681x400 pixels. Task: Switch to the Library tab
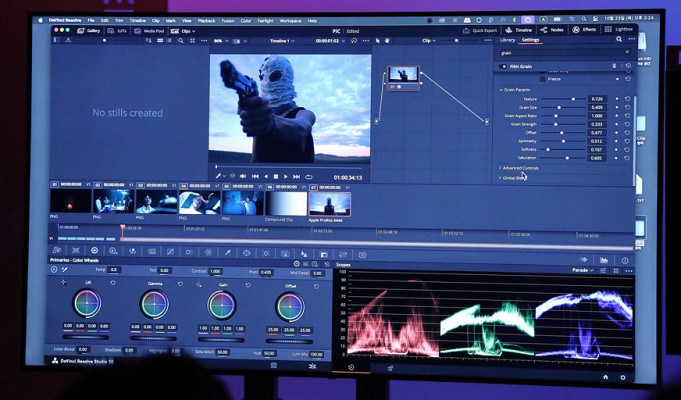pos(507,40)
